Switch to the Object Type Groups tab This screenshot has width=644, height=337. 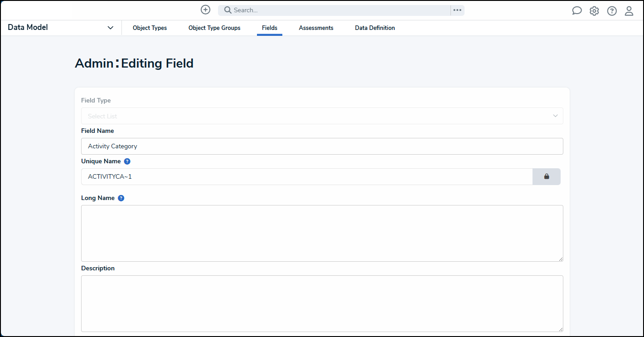click(214, 28)
